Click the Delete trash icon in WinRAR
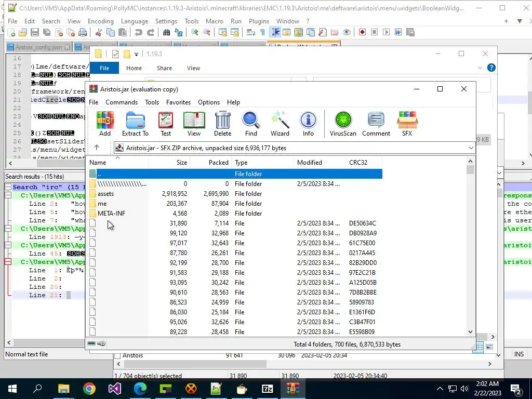532x399 pixels. pos(222,124)
